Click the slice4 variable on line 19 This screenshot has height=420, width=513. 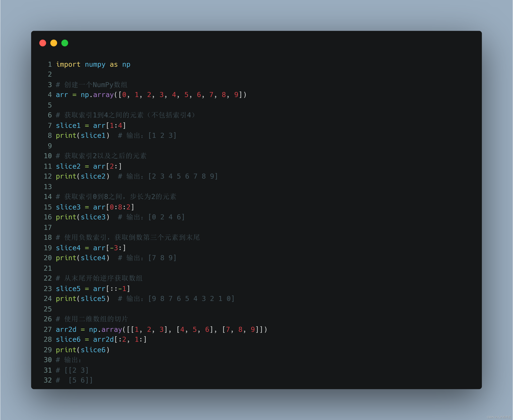[x=68, y=248]
